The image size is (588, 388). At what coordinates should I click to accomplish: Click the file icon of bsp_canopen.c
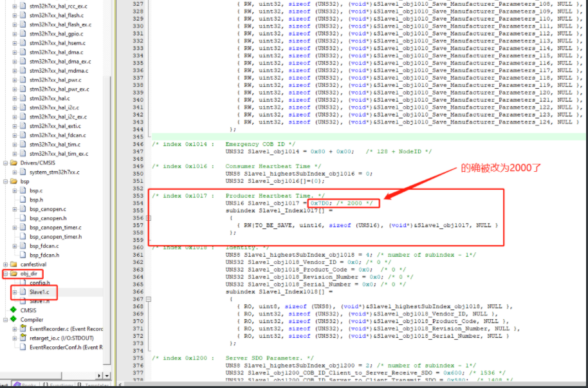[x=23, y=209]
